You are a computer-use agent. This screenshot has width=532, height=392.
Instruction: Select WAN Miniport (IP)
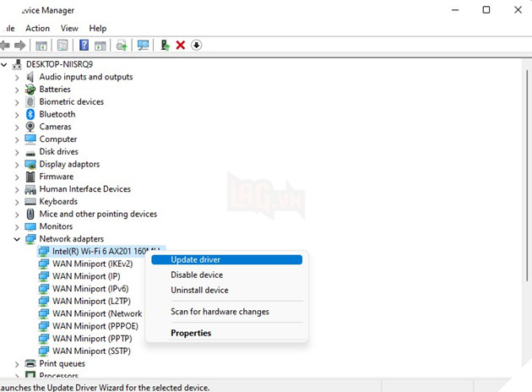coord(86,276)
